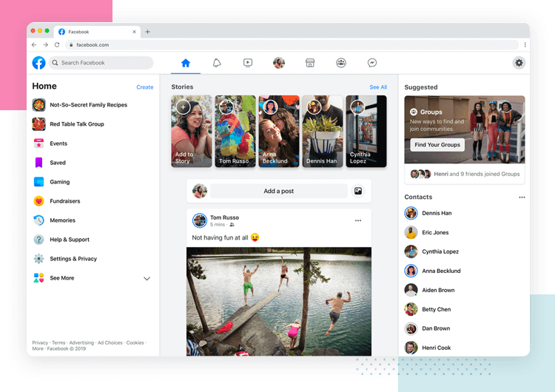The height and width of the screenshot is (392, 555).
Task: Open the browser three-dot menu
Action: click(x=525, y=45)
